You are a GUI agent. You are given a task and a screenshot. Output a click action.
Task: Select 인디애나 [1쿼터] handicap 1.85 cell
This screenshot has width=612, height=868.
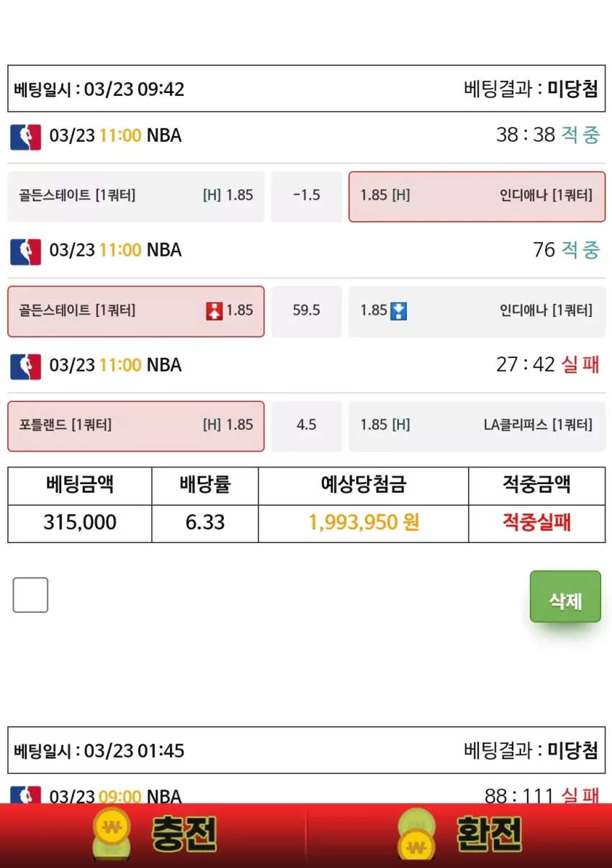[477, 196]
